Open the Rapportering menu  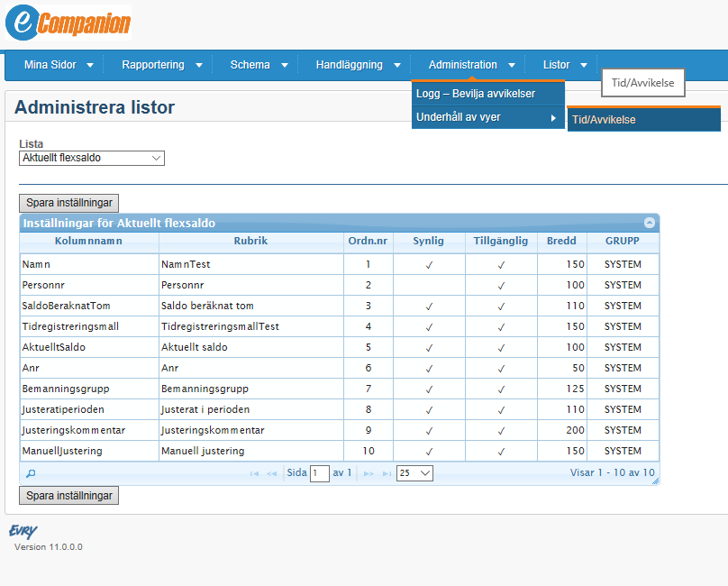coord(153,64)
